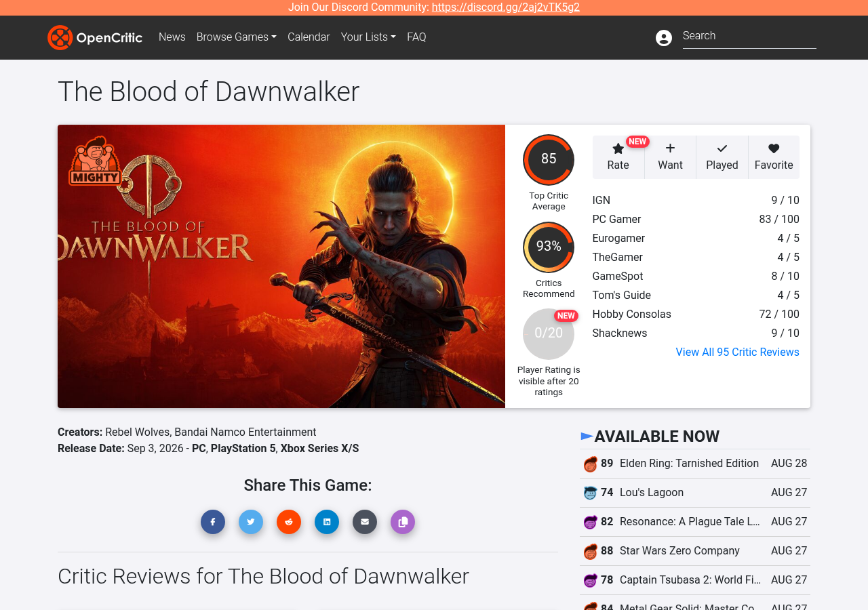868x610 pixels.
Task: Open the Hobby Consolas review row
Action: [x=696, y=314]
